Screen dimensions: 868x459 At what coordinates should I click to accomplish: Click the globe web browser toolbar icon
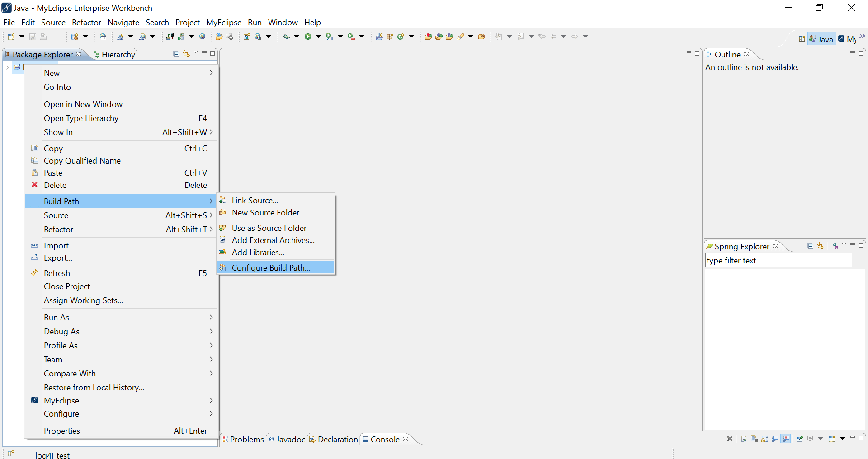(x=203, y=37)
